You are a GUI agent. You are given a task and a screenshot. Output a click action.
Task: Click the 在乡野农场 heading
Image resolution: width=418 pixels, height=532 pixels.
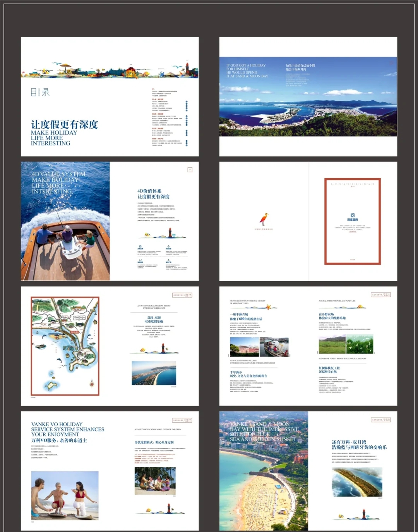click(x=326, y=314)
